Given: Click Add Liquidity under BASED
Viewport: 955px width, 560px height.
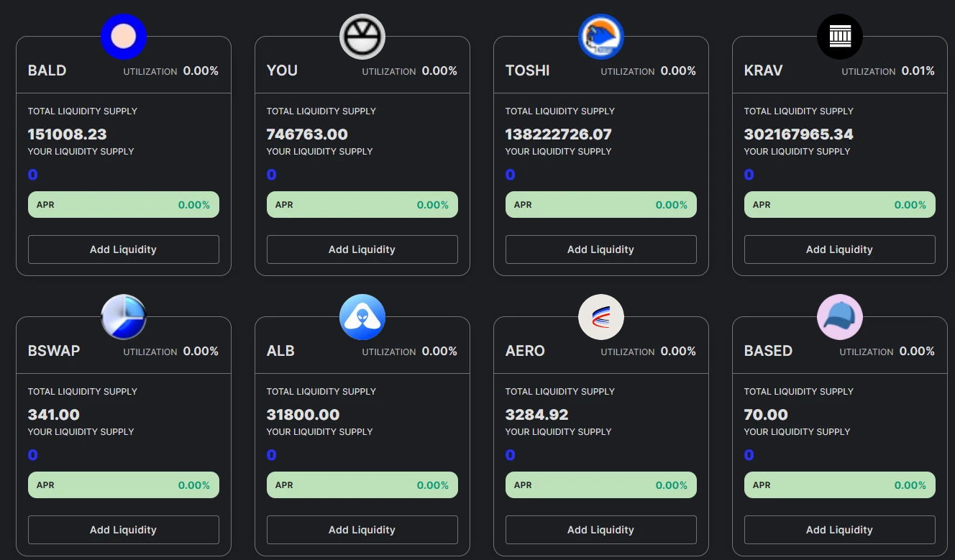Looking at the screenshot, I should (840, 530).
